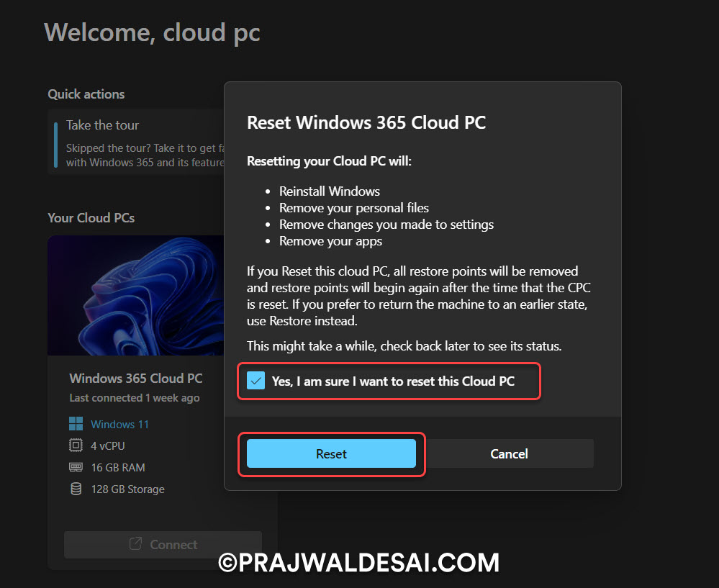Click the 'Reset Windows 365 Cloud PC' dialog title

tap(366, 122)
